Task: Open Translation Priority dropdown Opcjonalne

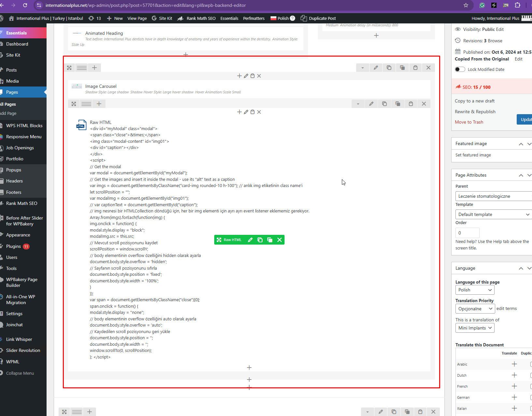Action: point(475,309)
